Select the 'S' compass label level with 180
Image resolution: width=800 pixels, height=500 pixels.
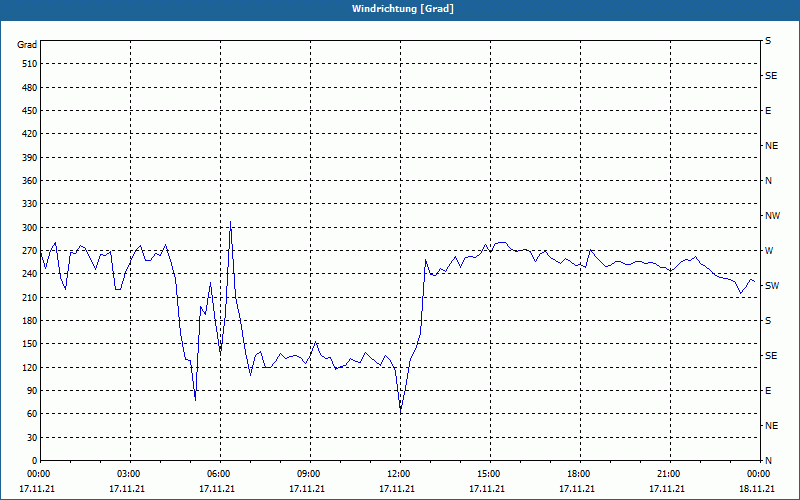[768, 321]
